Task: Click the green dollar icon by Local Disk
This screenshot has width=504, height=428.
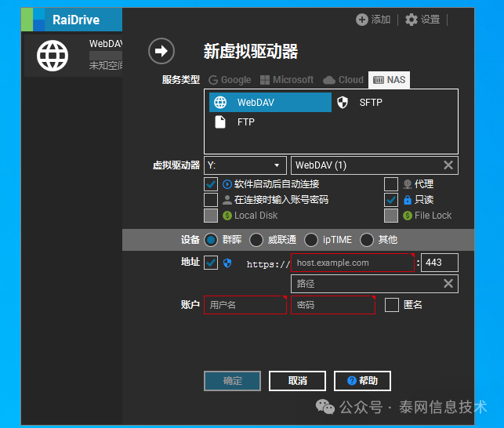Action: (x=227, y=216)
